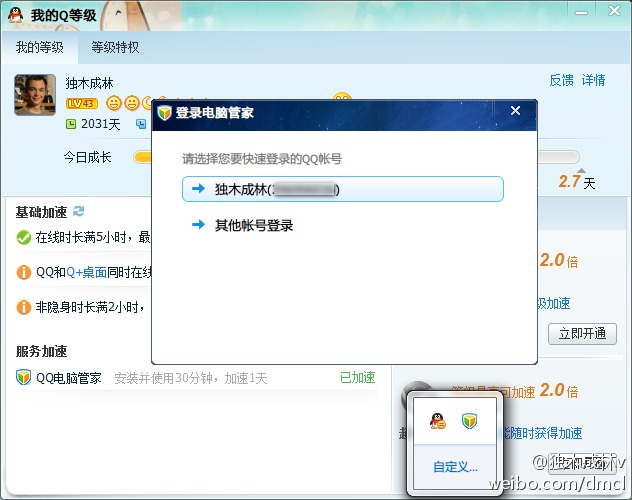632x500 pixels.
Task: Click the green checkmark for 在线时长满5小时
Action: (x=24, y=237)
